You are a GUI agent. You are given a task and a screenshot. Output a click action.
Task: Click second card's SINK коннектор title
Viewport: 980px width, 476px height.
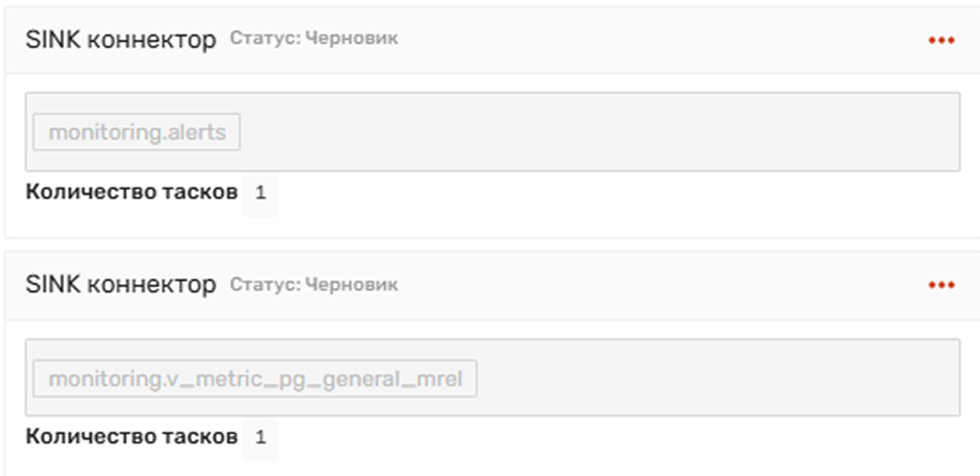120,285
